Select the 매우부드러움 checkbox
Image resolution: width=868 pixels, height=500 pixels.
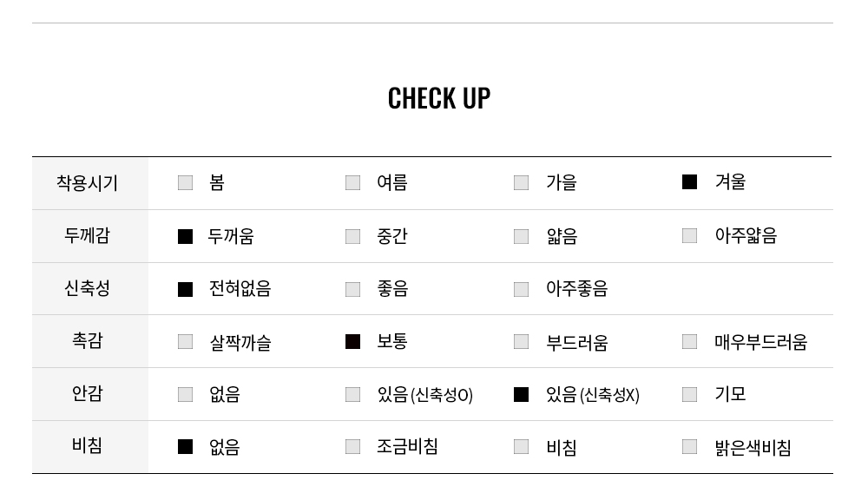pos(689,342)
